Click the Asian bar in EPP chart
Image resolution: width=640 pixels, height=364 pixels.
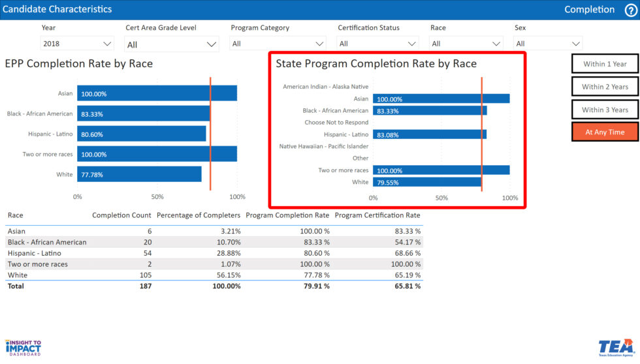click(x=157, y=93)
